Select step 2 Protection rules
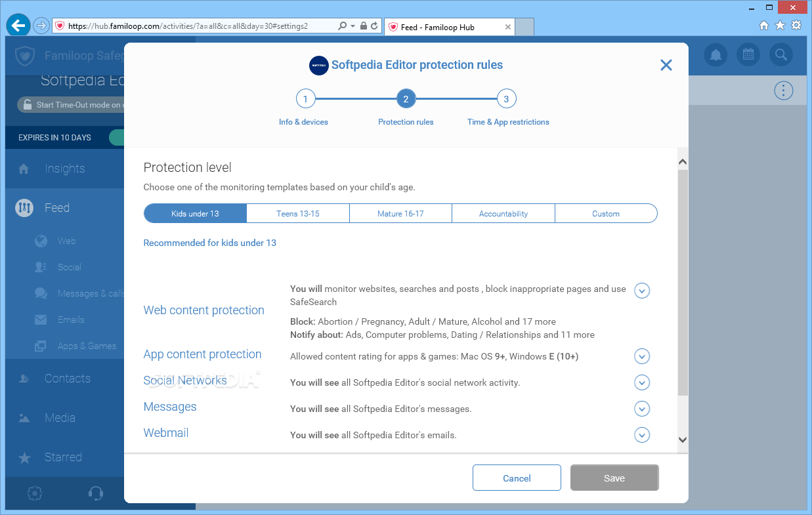 point(406,99)
